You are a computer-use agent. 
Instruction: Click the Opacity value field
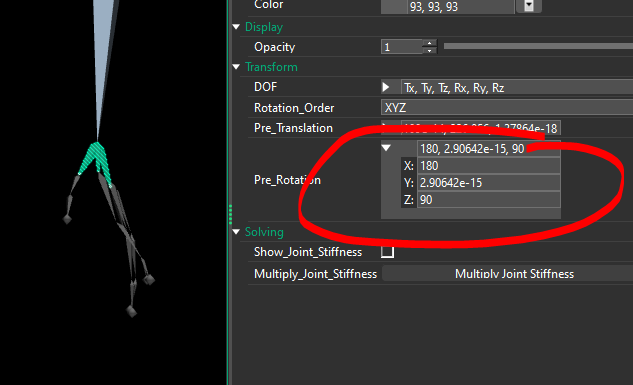tap(402, 47)
